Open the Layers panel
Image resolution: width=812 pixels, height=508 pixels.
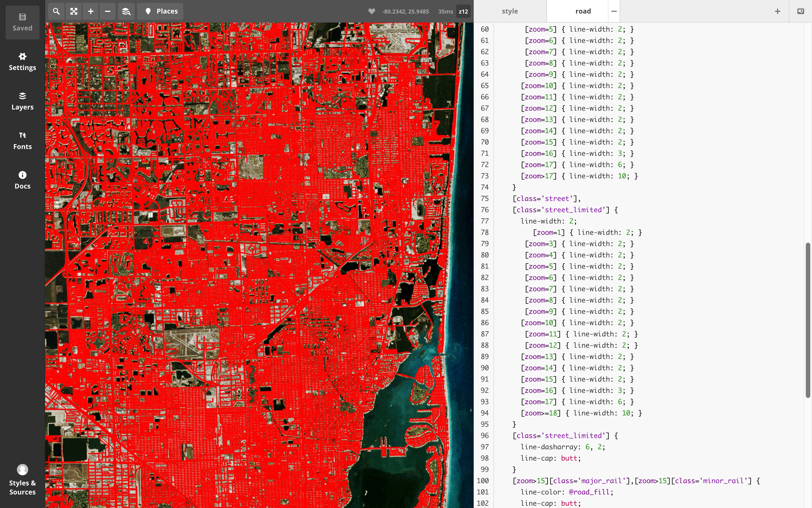[23, 102]
